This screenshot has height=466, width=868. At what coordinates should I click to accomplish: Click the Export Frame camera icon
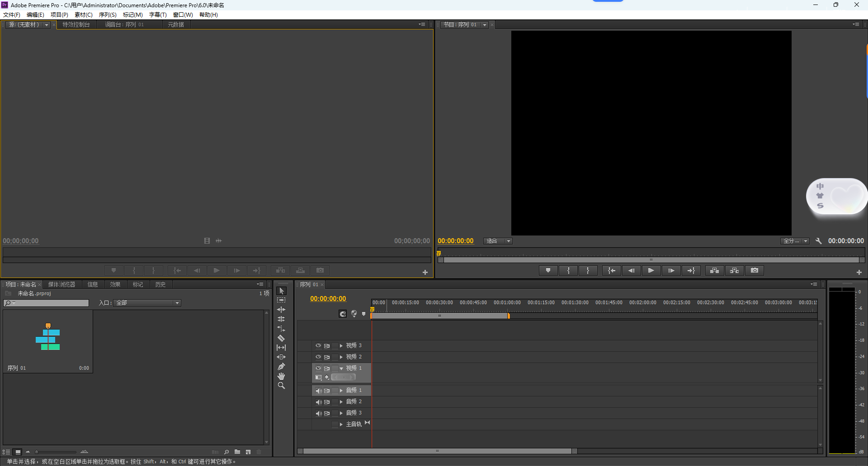coord(754,270)
